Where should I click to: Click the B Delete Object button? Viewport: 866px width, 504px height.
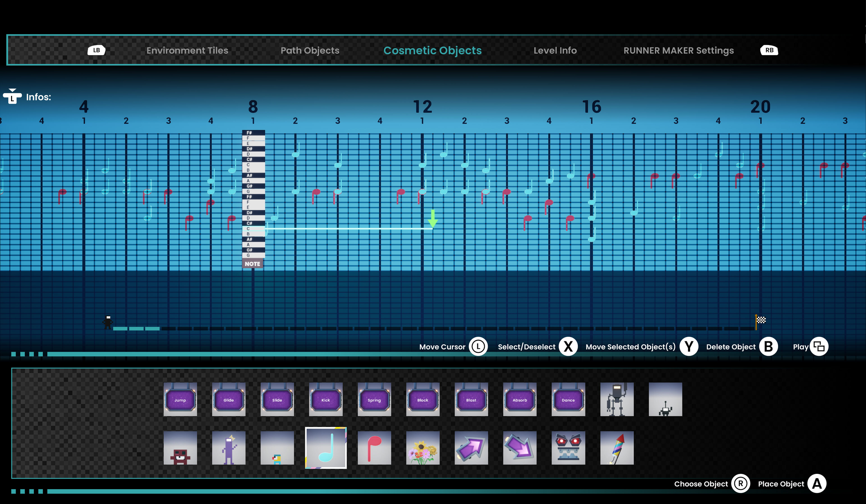[768, 346]
